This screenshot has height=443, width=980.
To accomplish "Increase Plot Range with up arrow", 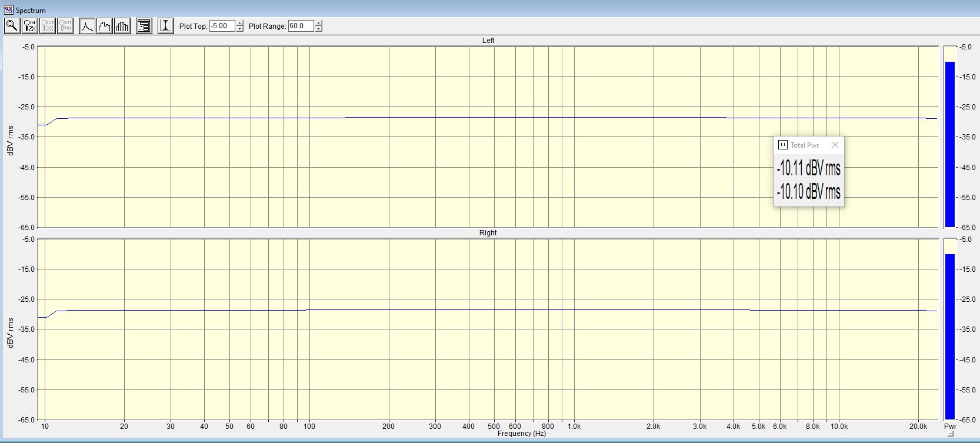I will click(318, 23).
